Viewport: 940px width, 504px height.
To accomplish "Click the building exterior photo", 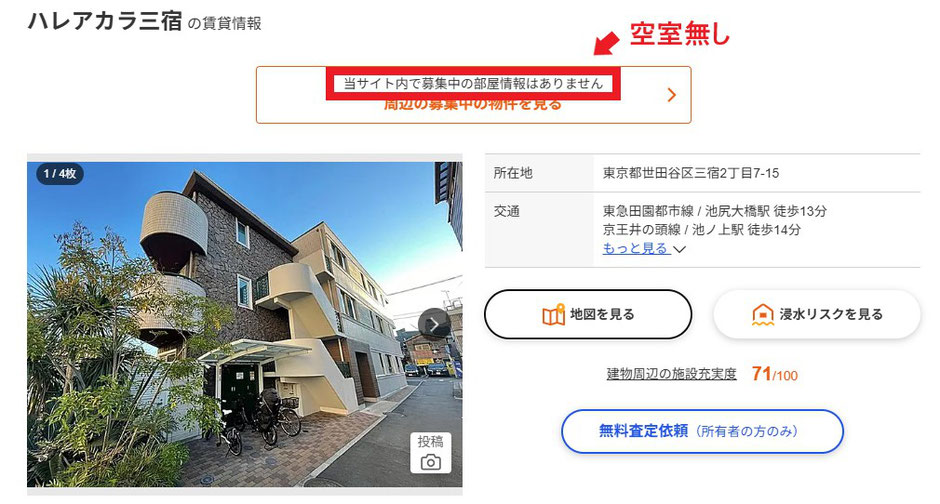I will coord(245,324).
